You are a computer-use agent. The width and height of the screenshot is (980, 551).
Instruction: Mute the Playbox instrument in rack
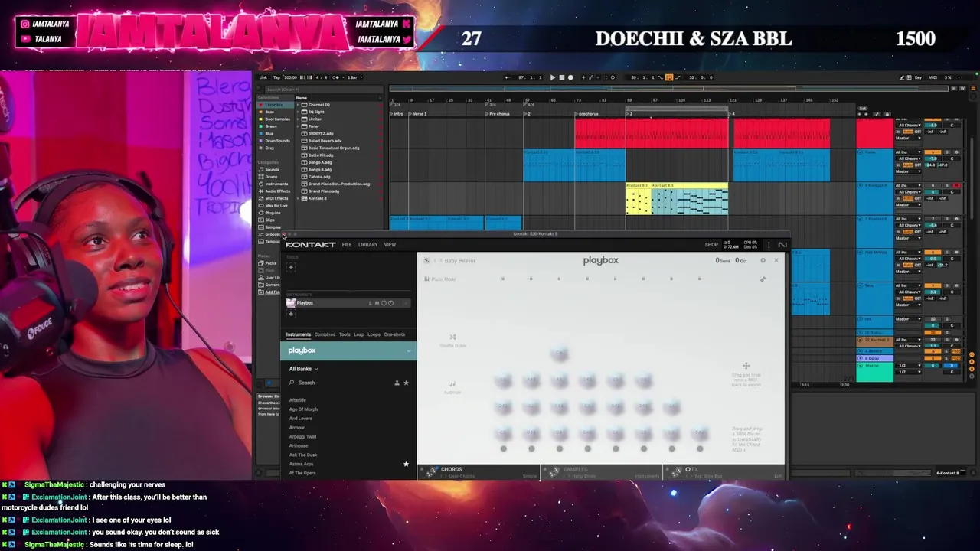coord(377,303)
